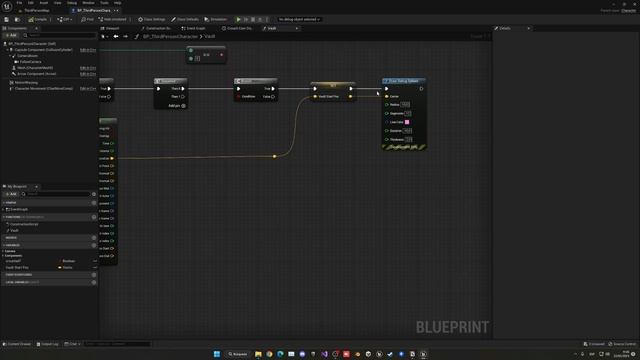Image resolution: width=640 pixels, height=360 pixels.
Task: Compile the blueprint
Action: pyautogui.click(x=38, y=19)
